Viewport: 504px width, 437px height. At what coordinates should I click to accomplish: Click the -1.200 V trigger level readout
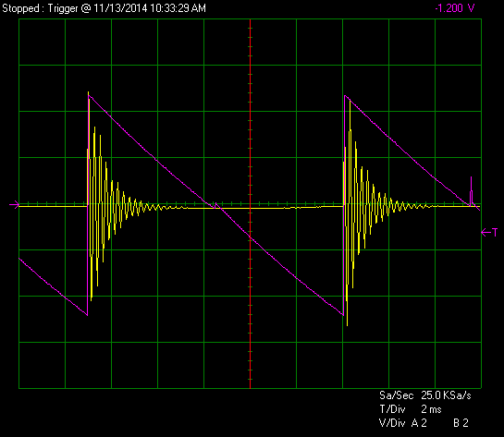(x=455, y=8)
